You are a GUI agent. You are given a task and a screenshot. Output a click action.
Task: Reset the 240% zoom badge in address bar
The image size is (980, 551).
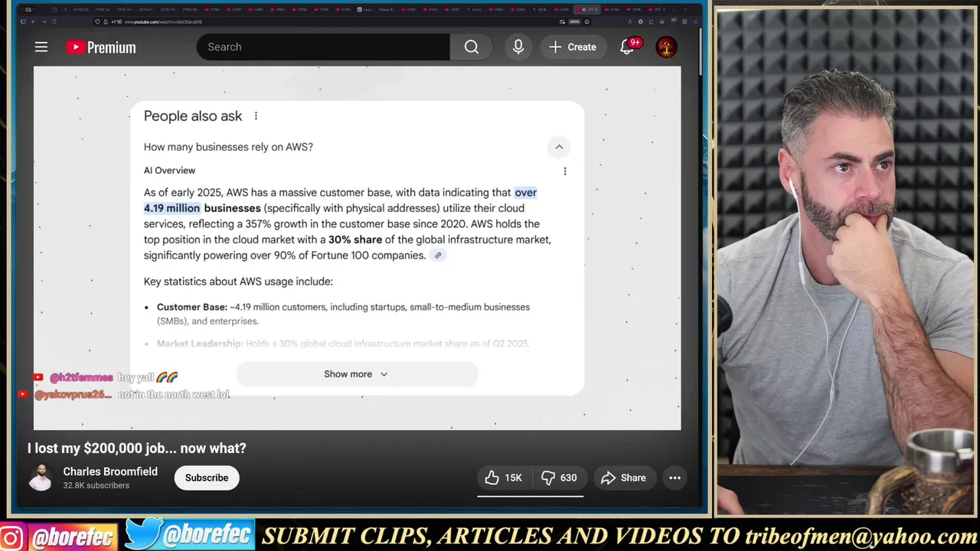(574, 21)
